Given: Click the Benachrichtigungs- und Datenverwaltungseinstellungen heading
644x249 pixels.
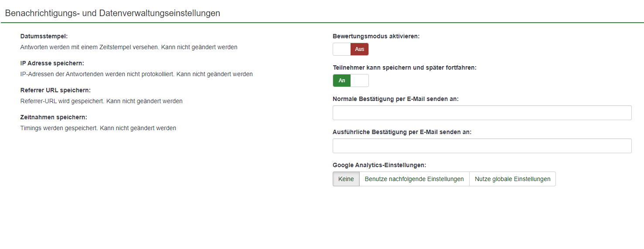Looking at the screenshot, I should pos(112,13).
